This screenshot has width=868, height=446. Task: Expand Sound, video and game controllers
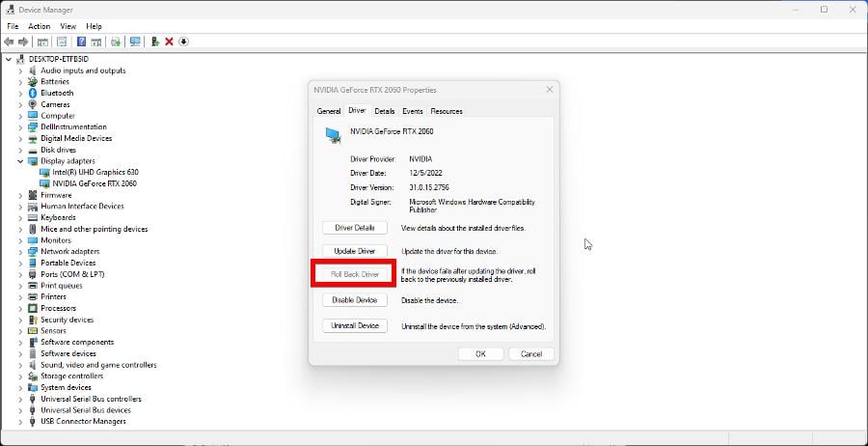20,365
